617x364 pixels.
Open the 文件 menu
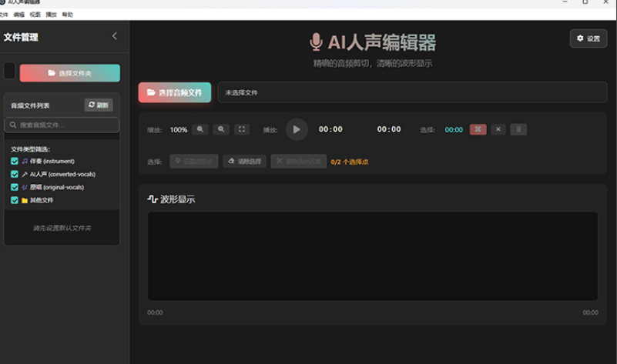[x=4, y=15]
